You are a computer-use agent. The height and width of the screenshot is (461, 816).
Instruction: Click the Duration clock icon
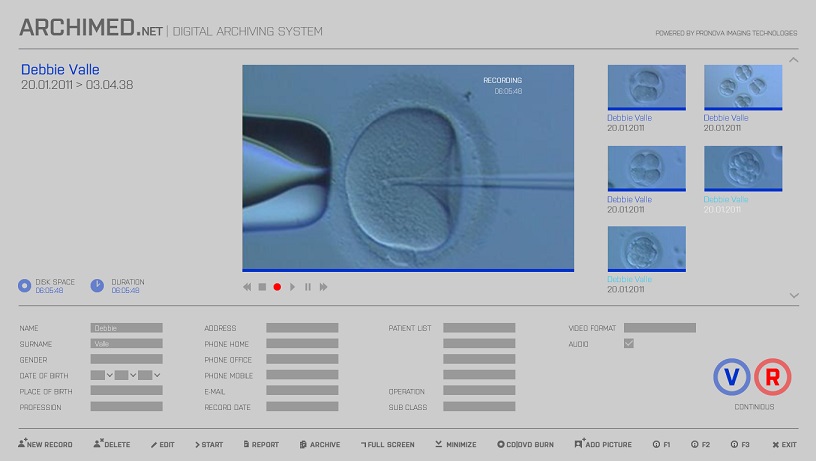[97, 285]
